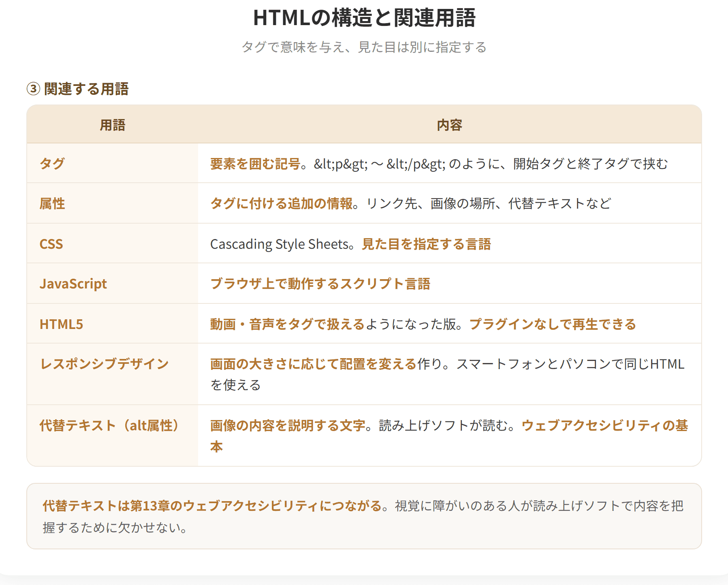
Task: Click the page title HTMLの構造と関連用語
Action: point(364,18)
